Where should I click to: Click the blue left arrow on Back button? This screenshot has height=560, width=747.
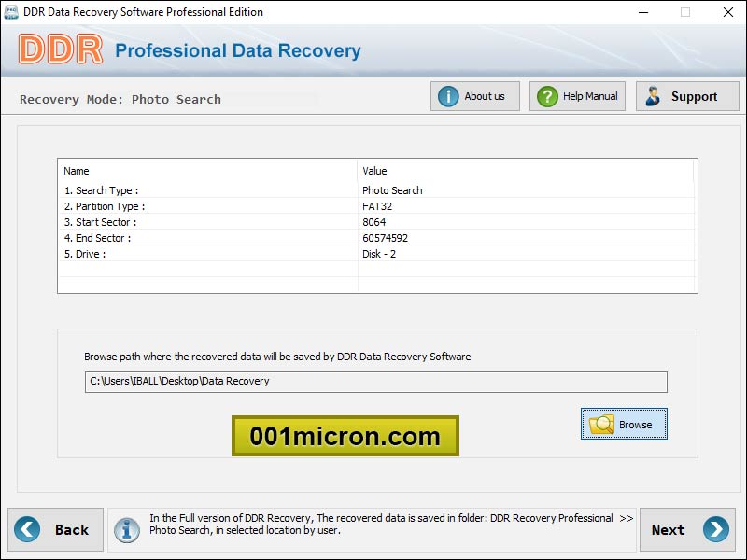pos(28,529)
